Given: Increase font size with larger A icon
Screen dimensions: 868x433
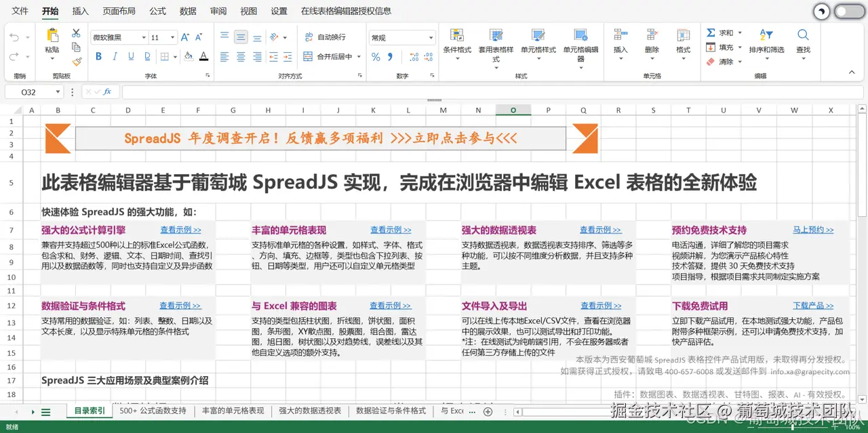Looking at the screenshot, I should (x=186, y=38).
